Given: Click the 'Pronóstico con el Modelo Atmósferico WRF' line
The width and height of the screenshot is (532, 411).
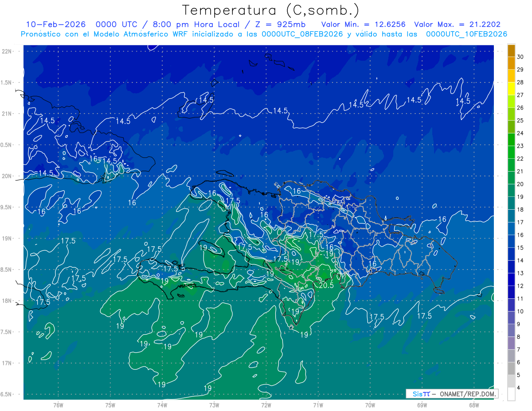Looking at the screenshot, I should pyautogui.click(x=264, y=34).
